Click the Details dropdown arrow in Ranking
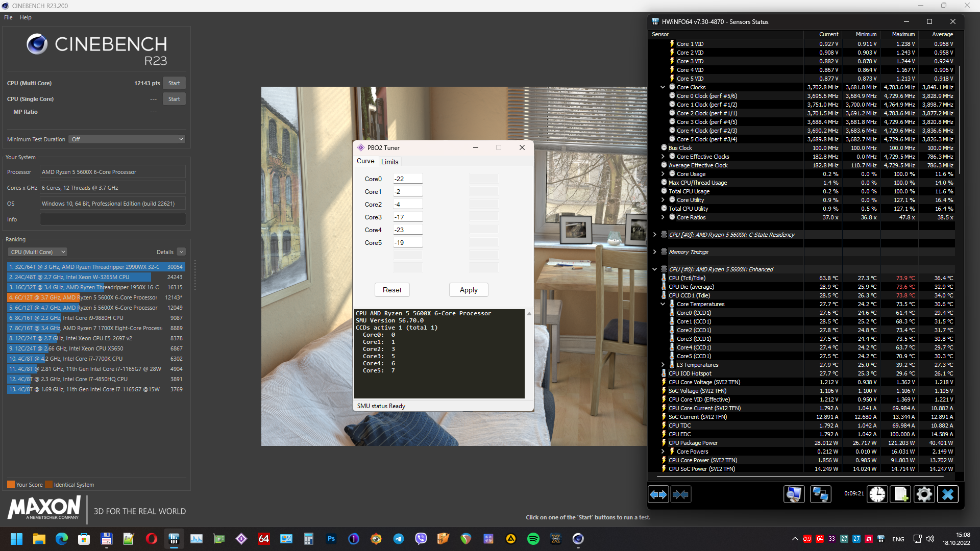 click(x=181, y=252)
